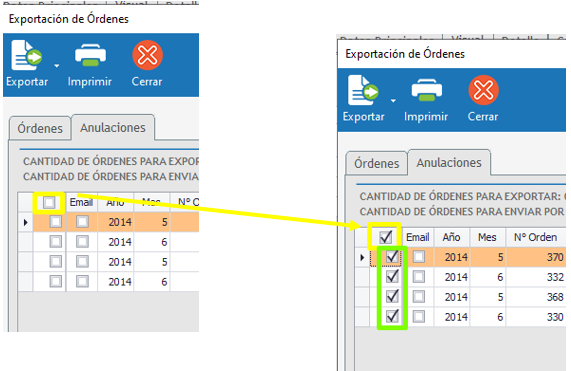Check first row selection box, left window
The height and width of the screenshot is (371, 571).
56,222
